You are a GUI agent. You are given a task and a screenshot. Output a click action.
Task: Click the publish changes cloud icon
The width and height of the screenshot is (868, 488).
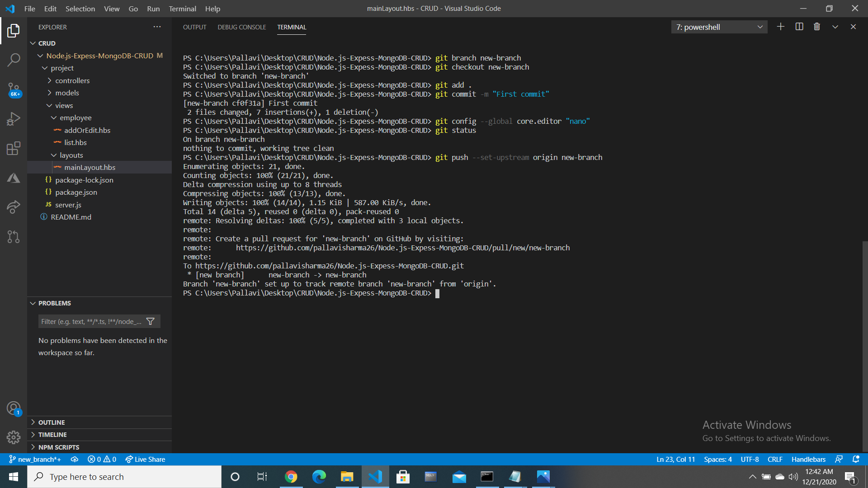[75, 459]
